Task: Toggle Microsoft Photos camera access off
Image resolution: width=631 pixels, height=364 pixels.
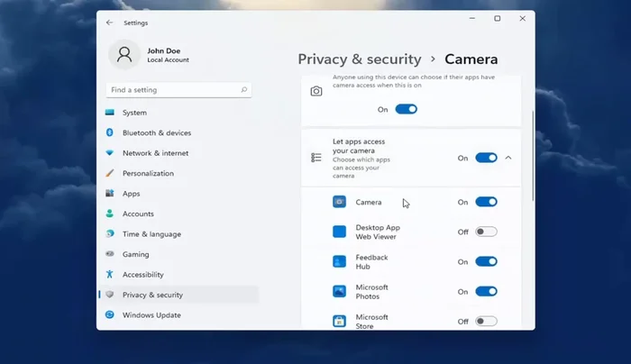Action: [x=486, y=291]
